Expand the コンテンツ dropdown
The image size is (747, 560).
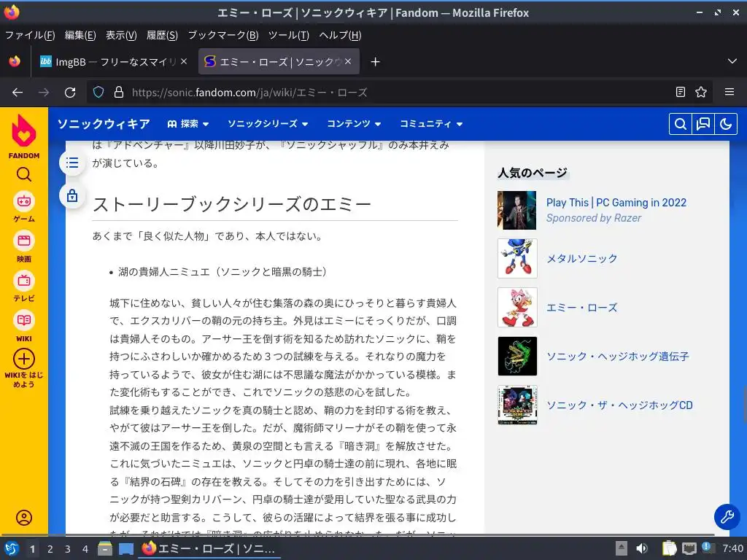[x=354, y=124]
